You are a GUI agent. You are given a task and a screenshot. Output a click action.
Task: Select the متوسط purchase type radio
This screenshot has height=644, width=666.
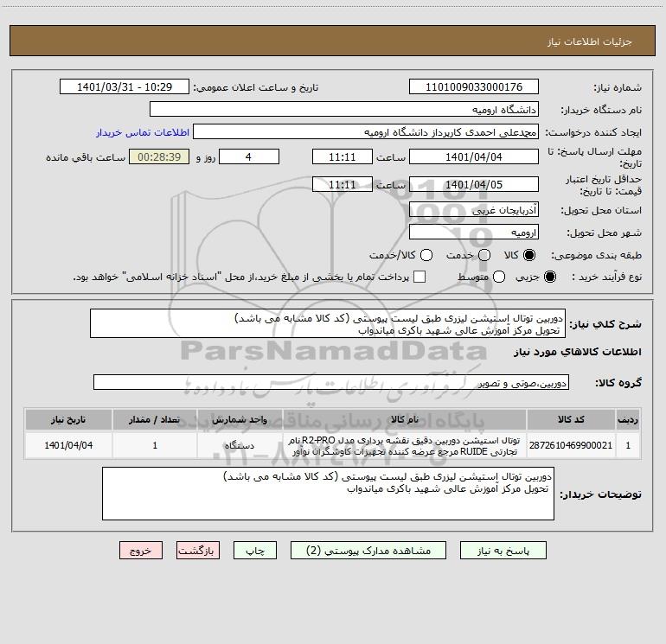pos(499,277)
